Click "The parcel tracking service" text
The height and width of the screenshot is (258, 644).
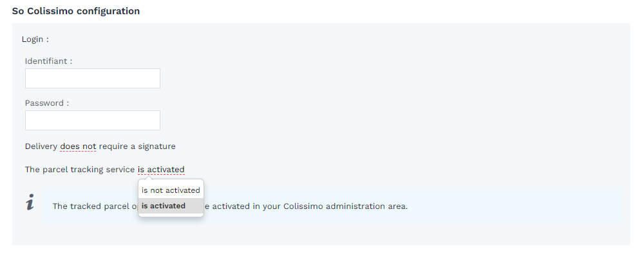[80, 170]
